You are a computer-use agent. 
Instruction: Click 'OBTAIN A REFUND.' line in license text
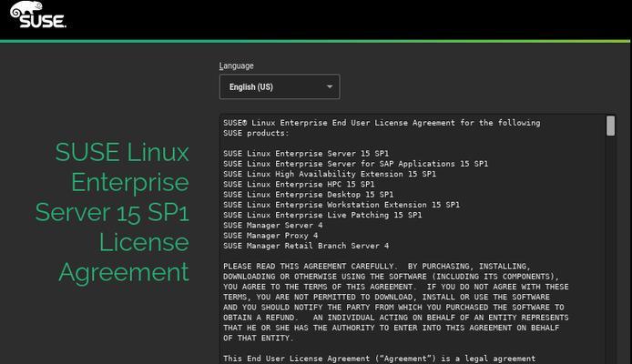(396, 318)
